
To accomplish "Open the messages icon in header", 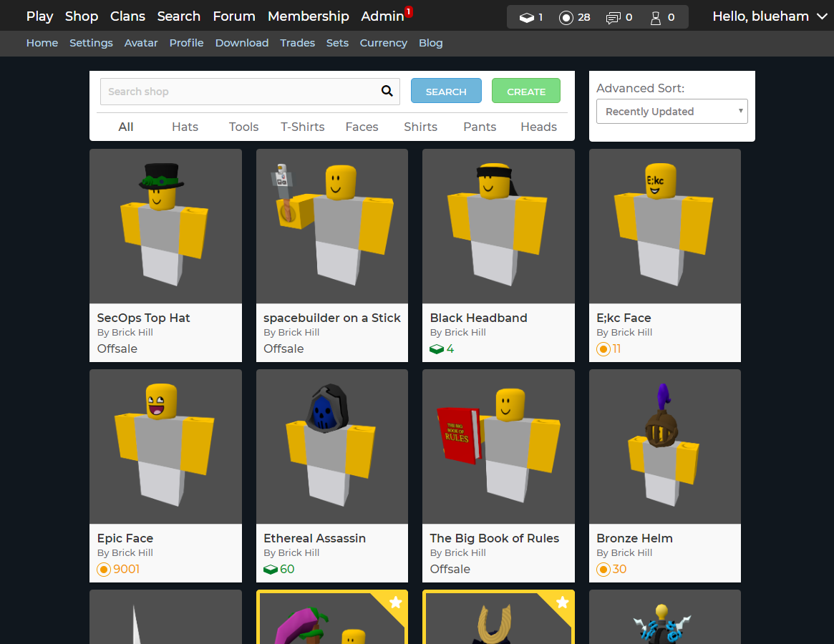I will [x=613, y=17].
